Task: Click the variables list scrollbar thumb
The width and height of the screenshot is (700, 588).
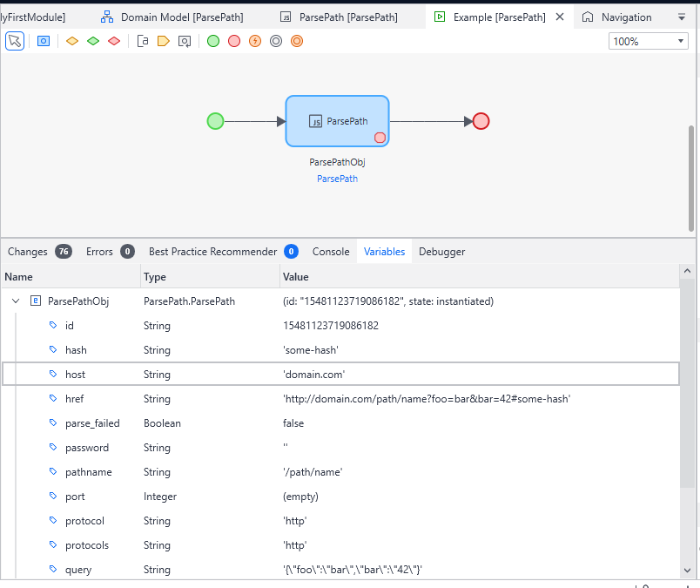Action: (687, 383)
